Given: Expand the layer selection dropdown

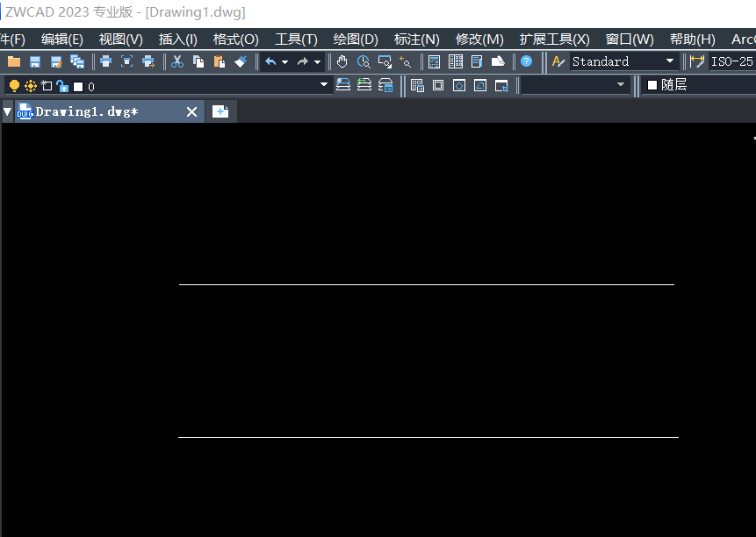Looking at the screenshot, I should click(x=323, y=85).
